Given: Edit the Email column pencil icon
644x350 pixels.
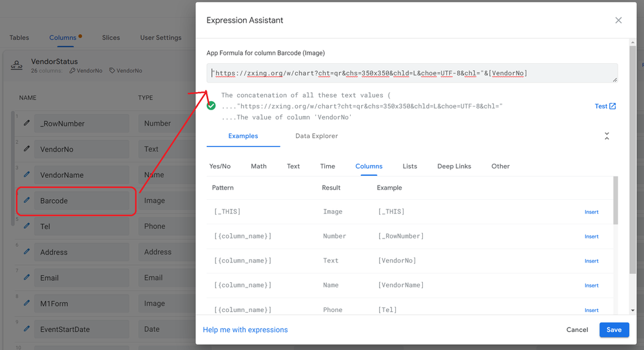Looking at the screenshot, I should pyautogui.click(x=26, y=277).
